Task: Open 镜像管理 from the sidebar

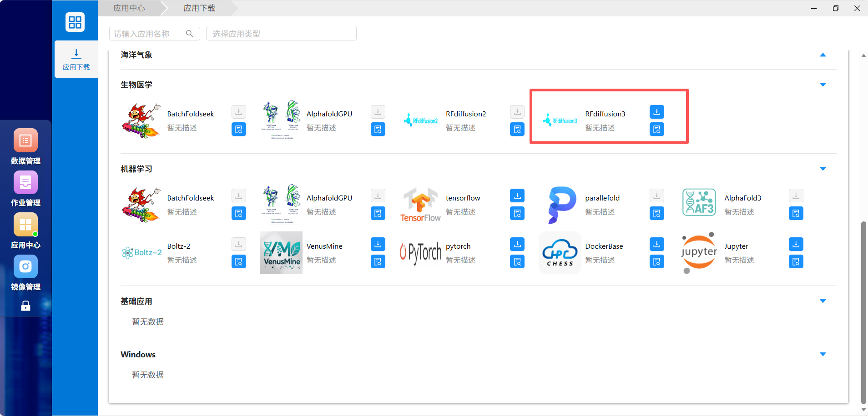Action: tap(25, 273)
